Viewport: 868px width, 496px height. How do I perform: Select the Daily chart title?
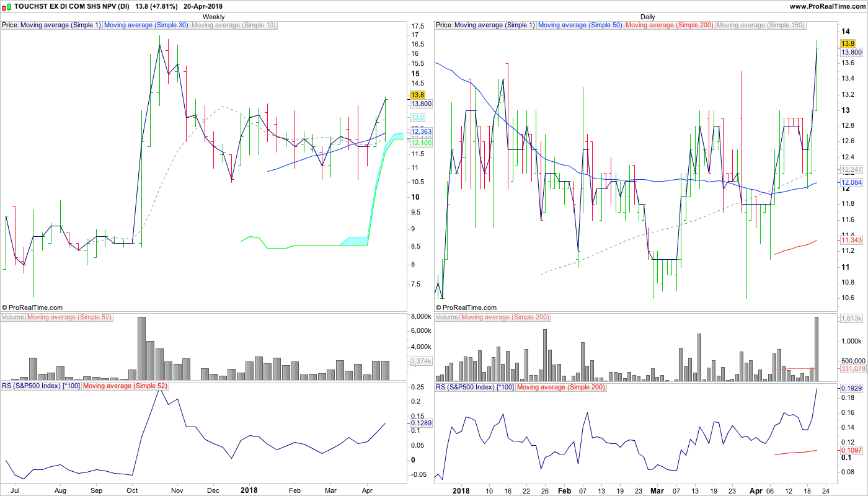click(x=647, y=17)
